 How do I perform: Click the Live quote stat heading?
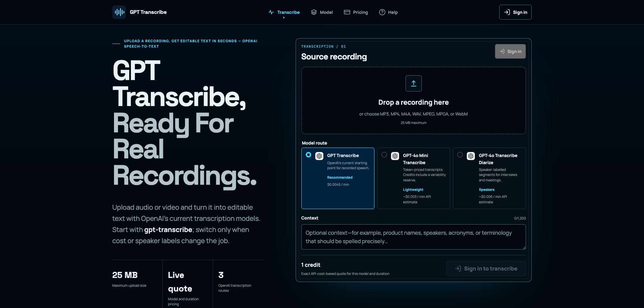click(180, 282)
